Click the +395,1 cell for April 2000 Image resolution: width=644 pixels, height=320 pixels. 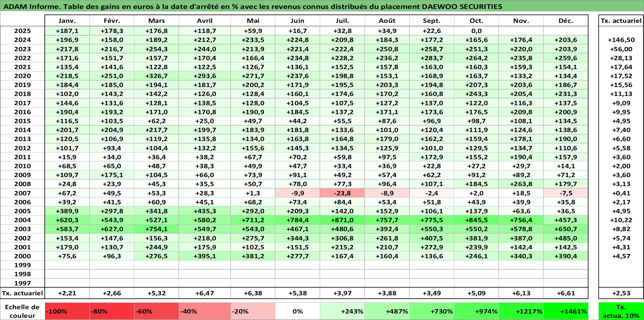point(205,256)
